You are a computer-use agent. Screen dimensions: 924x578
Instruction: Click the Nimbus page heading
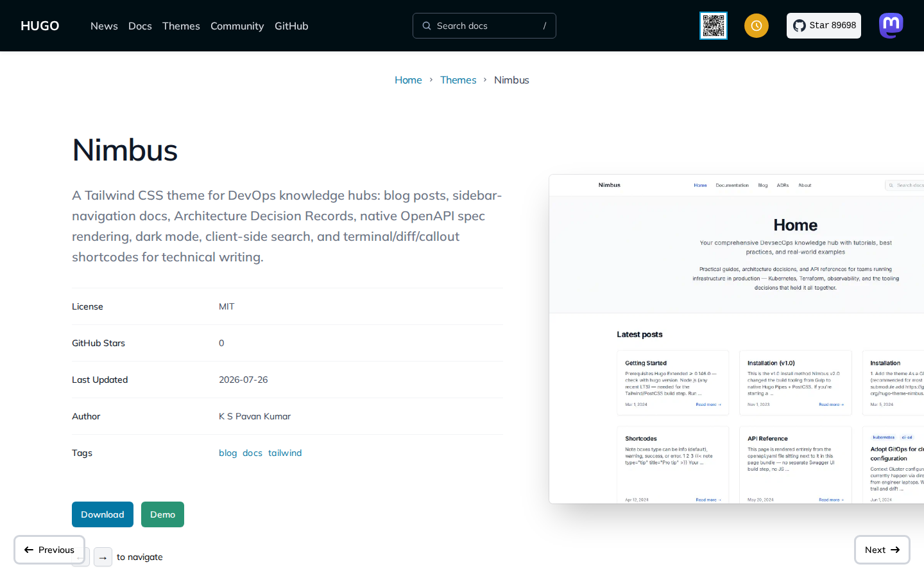click(125, 150)
